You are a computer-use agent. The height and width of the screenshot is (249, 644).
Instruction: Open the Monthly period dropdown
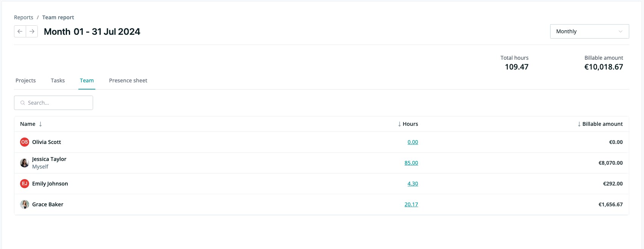(x=590, y=31)
